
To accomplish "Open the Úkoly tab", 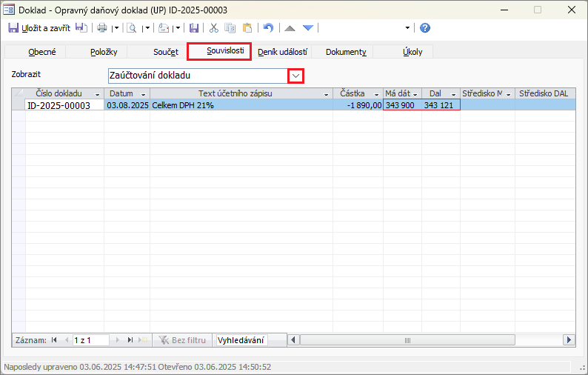I will [412, 52].
